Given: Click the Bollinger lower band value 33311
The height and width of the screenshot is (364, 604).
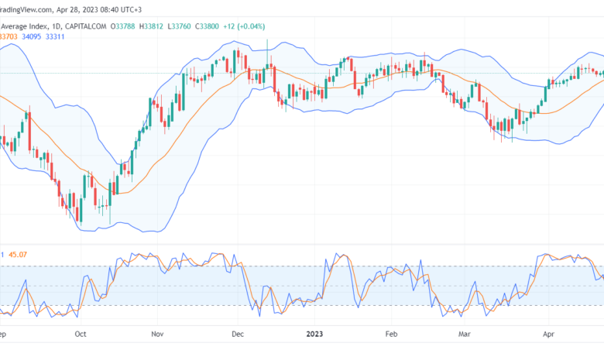Looking at the screenshot, I should (55, 36).
